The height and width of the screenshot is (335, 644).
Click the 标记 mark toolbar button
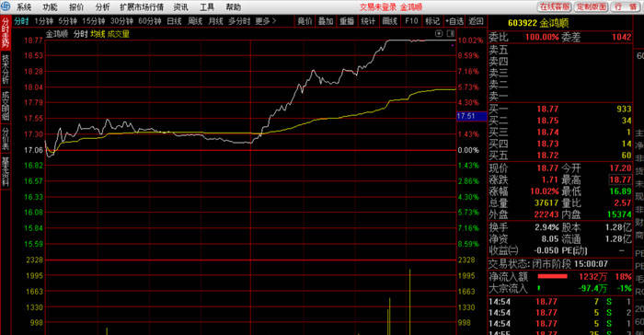[432, 21]
